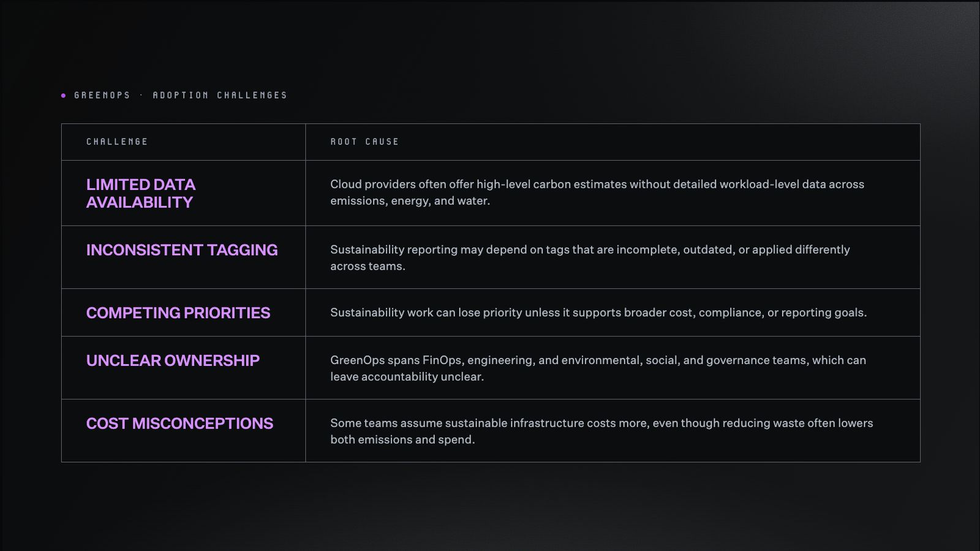
Task: Click the ADOPTION CHALLENGES header text
Action: (220, 95)
